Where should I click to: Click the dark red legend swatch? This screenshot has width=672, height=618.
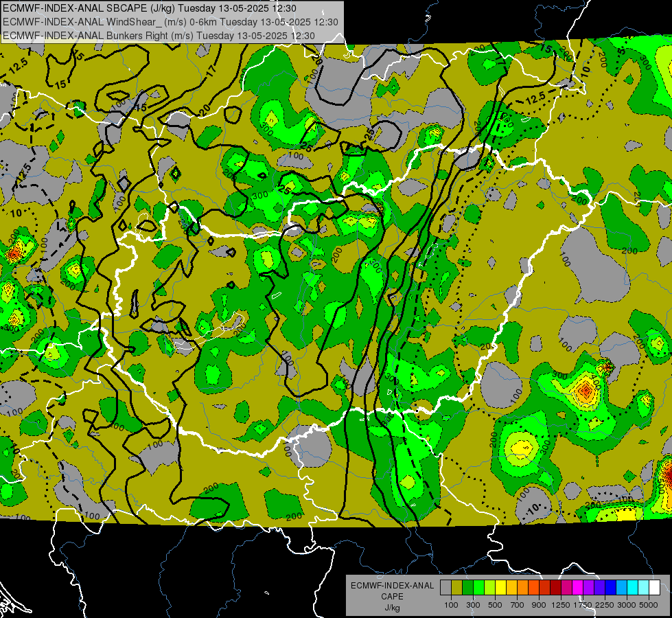555,588
